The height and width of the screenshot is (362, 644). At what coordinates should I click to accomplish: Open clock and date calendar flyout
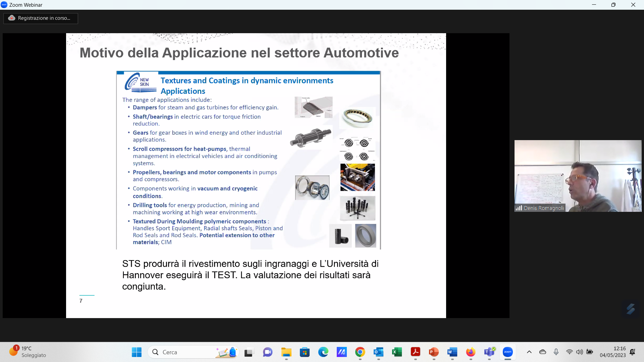pos(612,352)
